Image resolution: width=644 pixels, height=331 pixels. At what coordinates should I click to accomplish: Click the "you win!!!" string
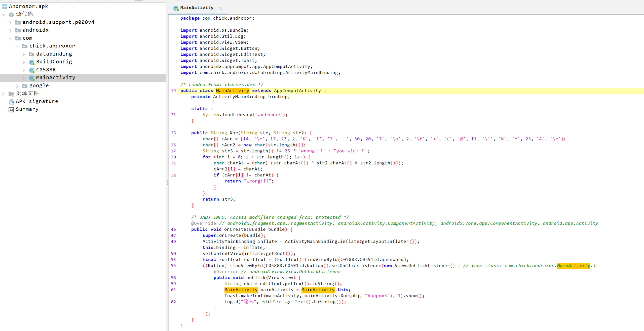(350, 151)
